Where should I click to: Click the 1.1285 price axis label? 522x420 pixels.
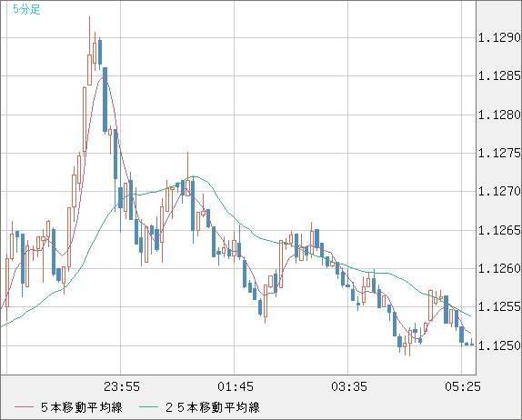click(x=499, y=76)
